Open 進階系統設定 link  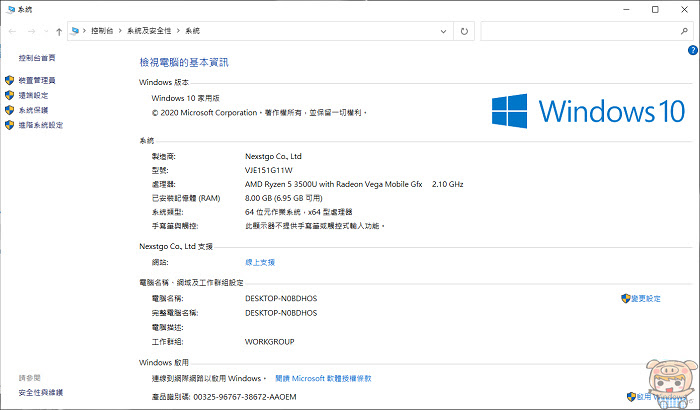41,125
